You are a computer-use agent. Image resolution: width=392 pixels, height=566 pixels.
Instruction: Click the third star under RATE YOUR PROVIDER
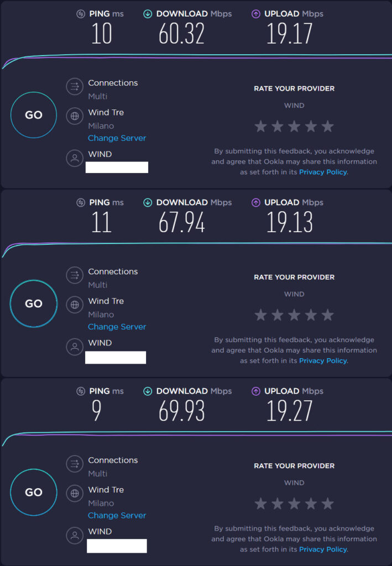pyautogui.click(x=294, y=126)
